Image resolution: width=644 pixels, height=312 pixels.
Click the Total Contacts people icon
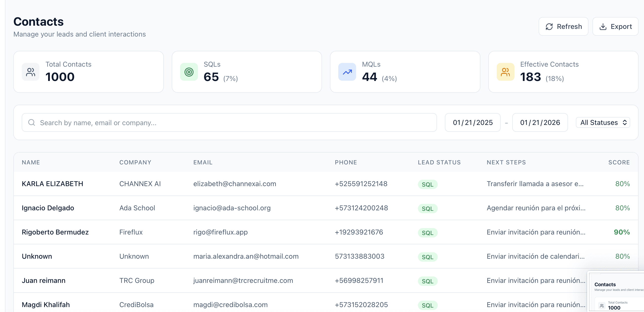pos(31,72)
